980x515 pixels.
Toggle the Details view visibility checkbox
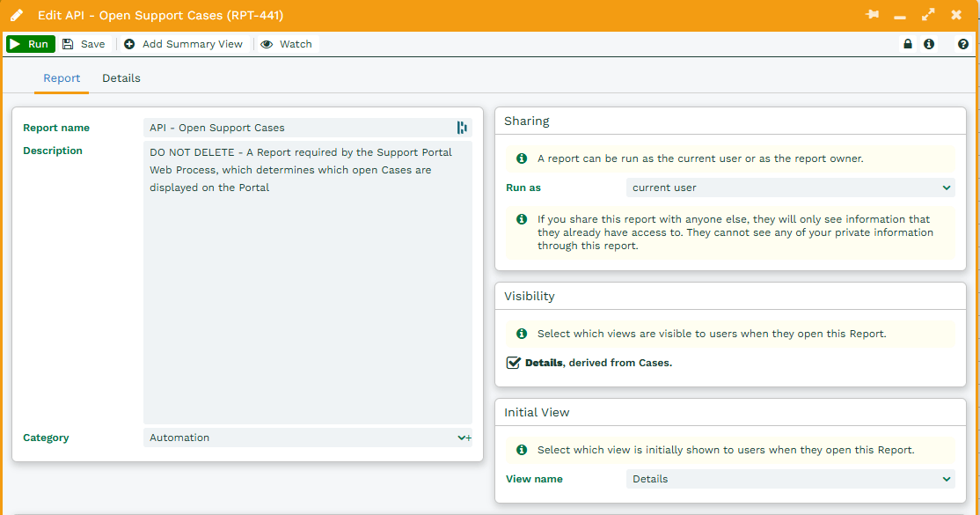pyautogui.click(x=514, y=363)
